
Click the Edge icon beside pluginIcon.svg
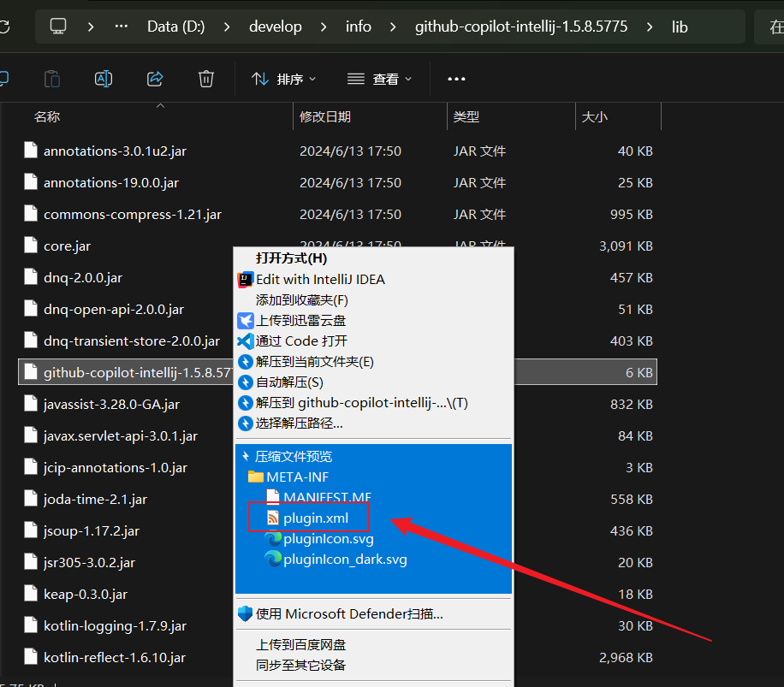273,539
